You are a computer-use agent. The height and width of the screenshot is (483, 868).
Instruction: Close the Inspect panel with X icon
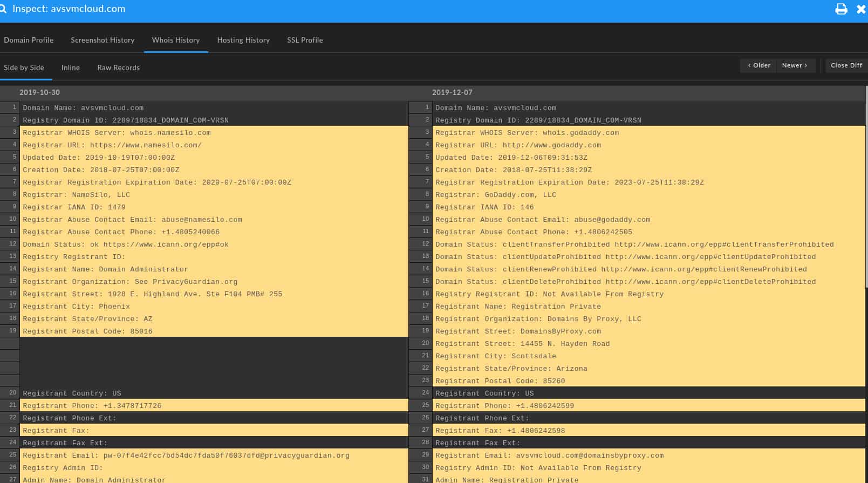pyautogui.click(x=861, y=9)
